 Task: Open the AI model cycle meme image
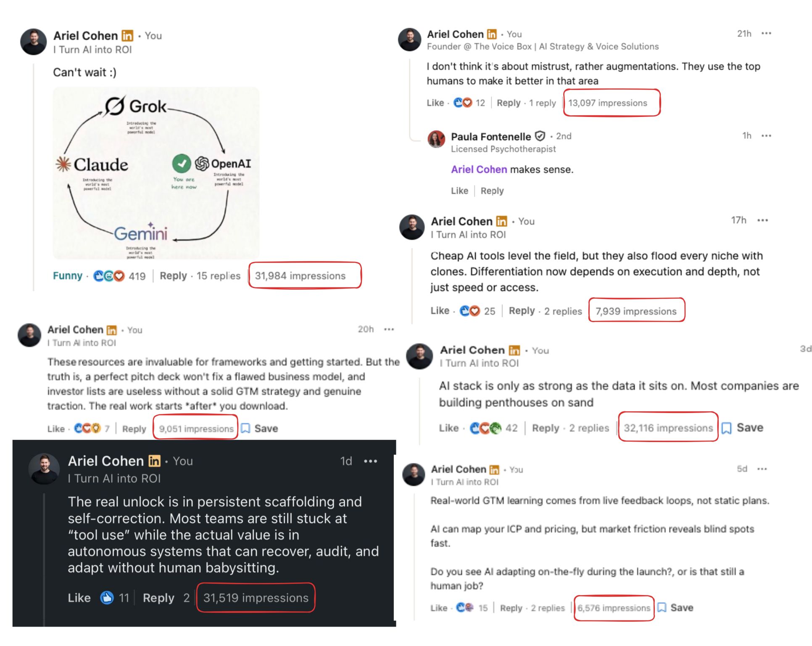[156, 173]
